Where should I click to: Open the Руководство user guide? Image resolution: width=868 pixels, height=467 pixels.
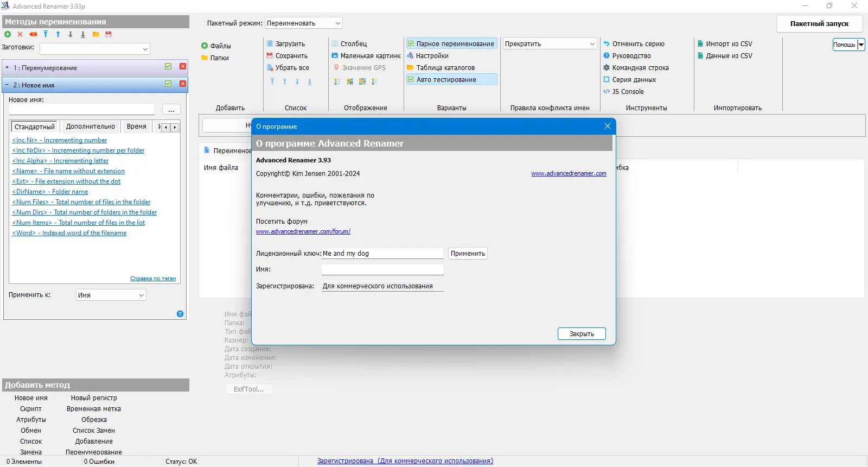click(627, 56)
